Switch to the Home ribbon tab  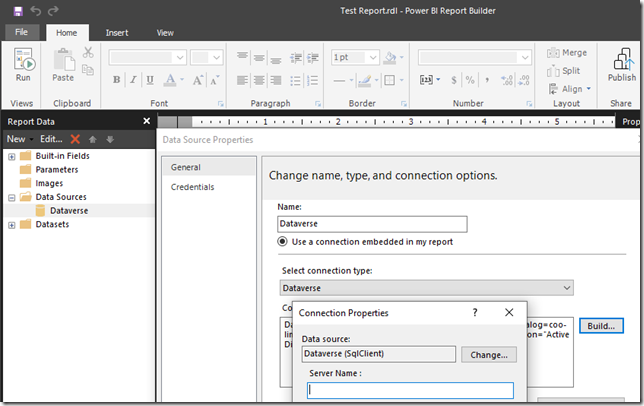point(67,33)
